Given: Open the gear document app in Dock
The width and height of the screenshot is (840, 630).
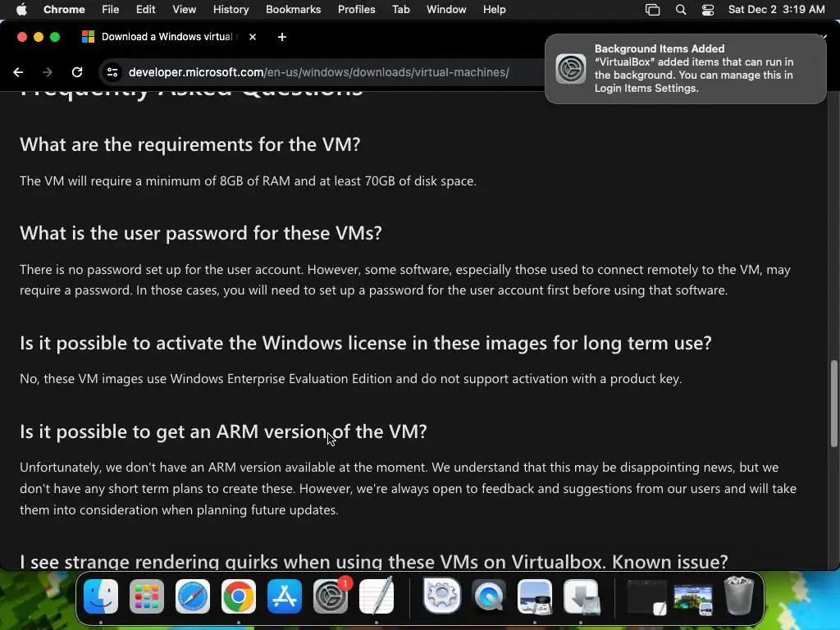Looking at the screenshot, I should 442,596.
